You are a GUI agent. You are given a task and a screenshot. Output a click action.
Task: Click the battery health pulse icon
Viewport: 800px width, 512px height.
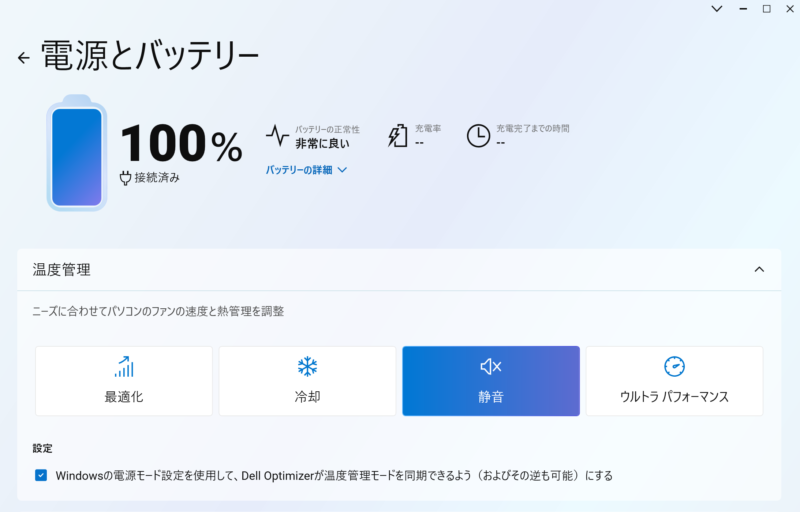(x=277, y=136)
